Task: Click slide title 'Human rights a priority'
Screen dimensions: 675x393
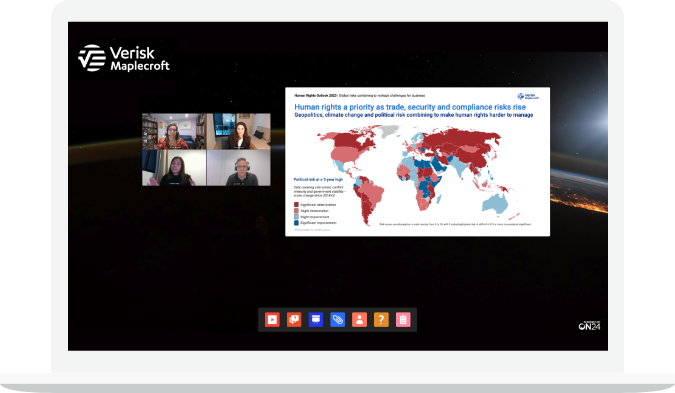Action: (x=410, y=107)
